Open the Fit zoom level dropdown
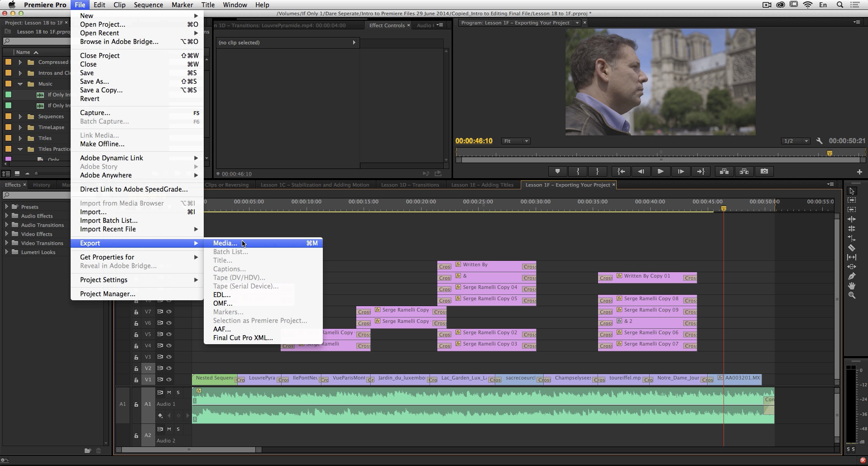868x466 pixels. click(x=516, y=141)
